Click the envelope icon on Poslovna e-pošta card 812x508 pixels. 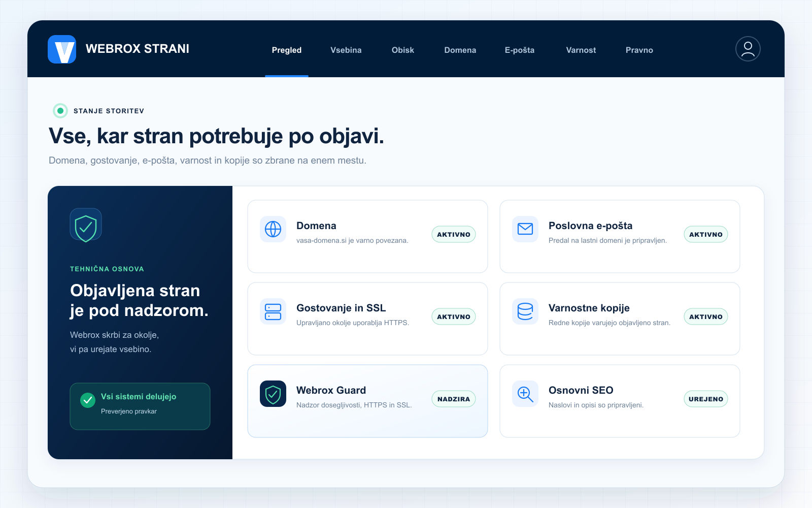coord(525,229)
